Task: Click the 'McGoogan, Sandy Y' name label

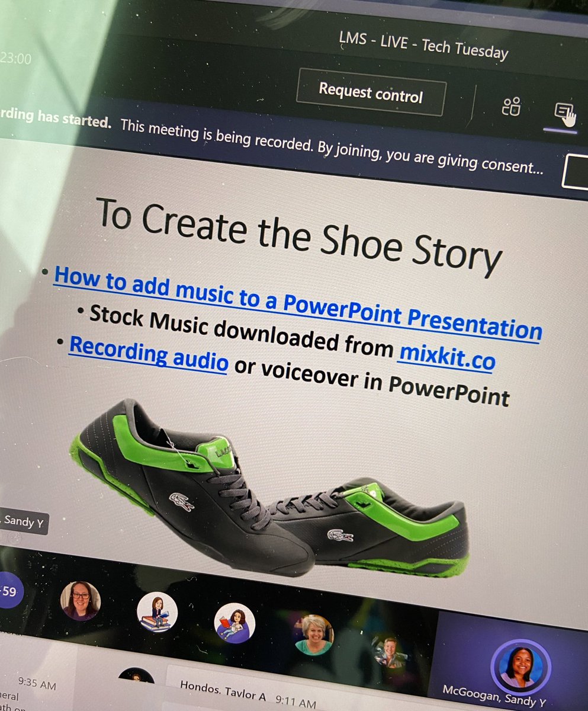Action: click(x=494, y=696)
